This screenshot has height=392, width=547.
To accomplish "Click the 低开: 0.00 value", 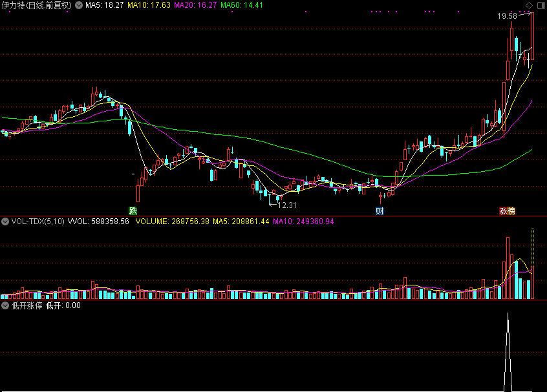I will (63, 305).
